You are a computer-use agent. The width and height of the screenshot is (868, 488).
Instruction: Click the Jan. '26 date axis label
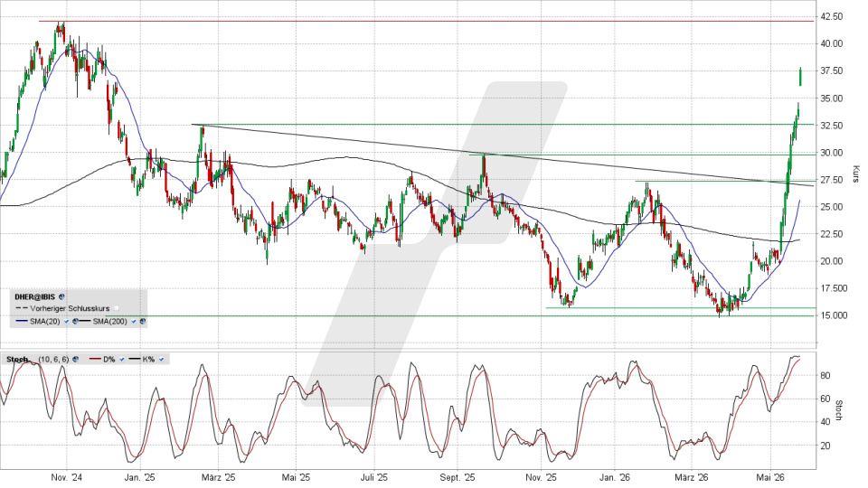pos(615,477)
